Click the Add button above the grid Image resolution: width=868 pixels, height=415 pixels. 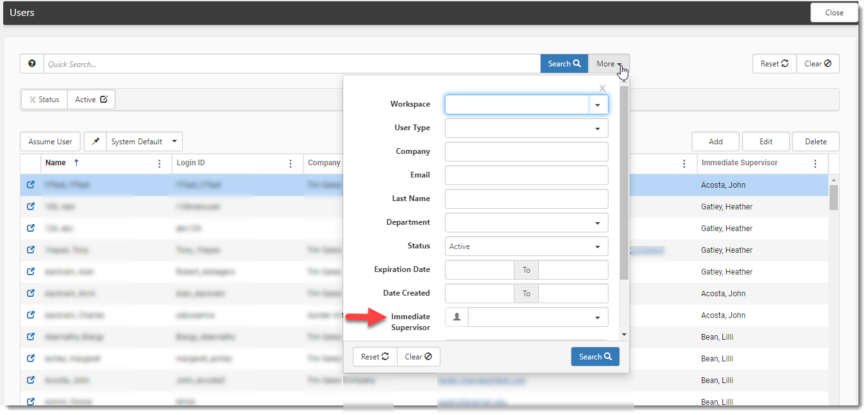(715, 142)
